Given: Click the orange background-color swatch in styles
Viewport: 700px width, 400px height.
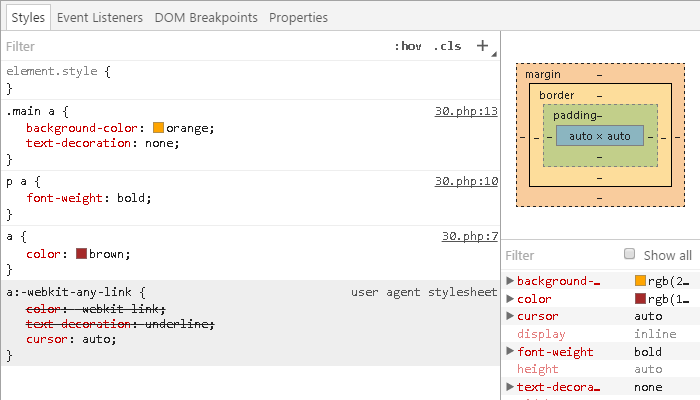Looking at the screenshot, I should [159, 128].
